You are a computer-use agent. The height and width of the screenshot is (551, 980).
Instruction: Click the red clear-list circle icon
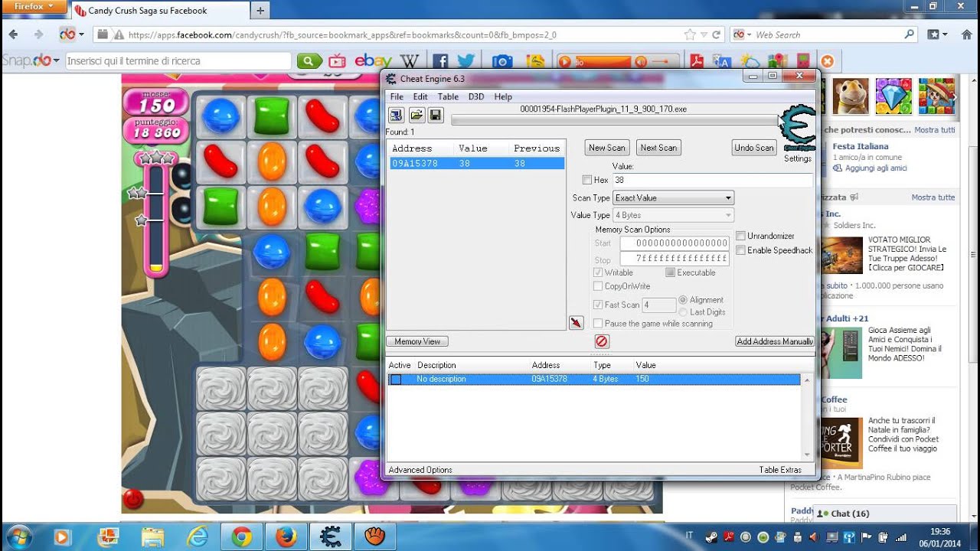(x=602, y=341)
